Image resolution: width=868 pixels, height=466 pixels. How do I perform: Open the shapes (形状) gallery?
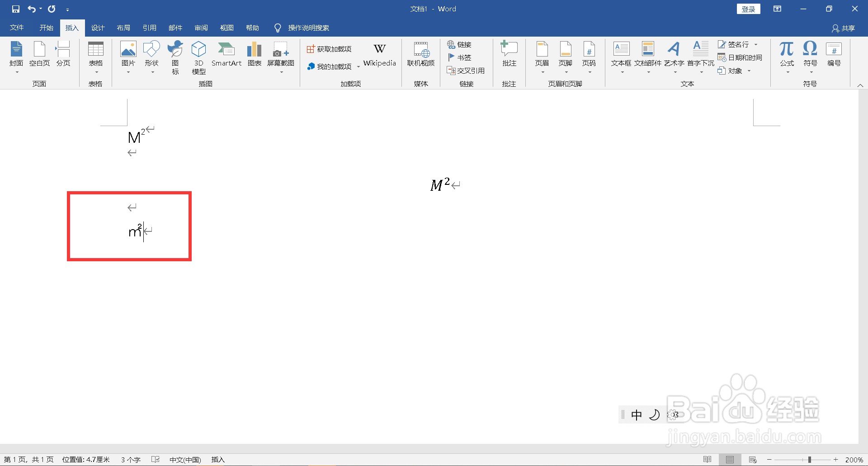[152, 57]
